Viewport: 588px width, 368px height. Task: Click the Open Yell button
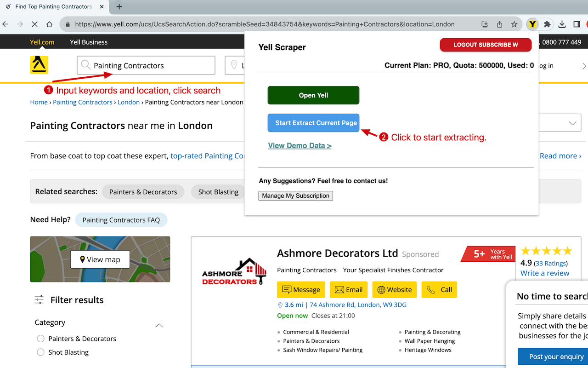pyautogui.click(x=313, y=95)
